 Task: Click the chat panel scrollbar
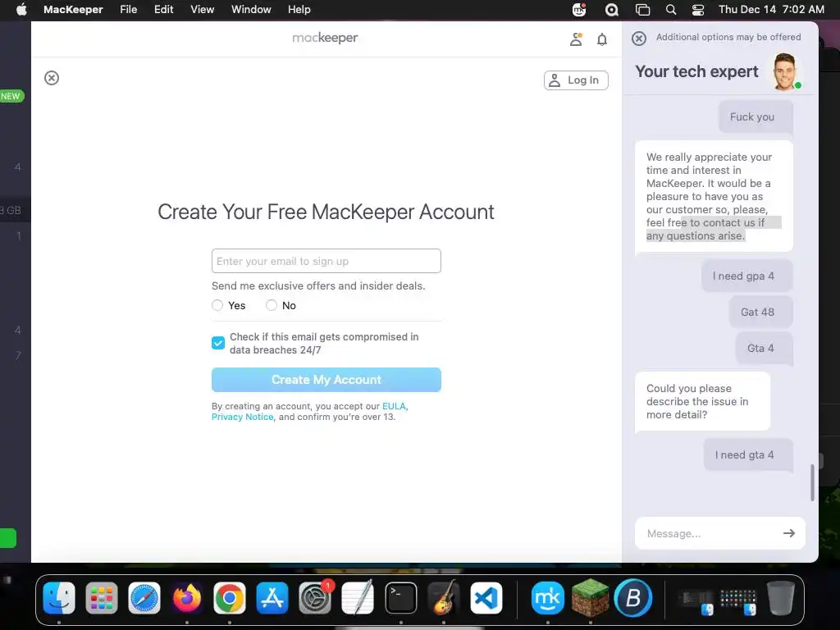(812, 482)
